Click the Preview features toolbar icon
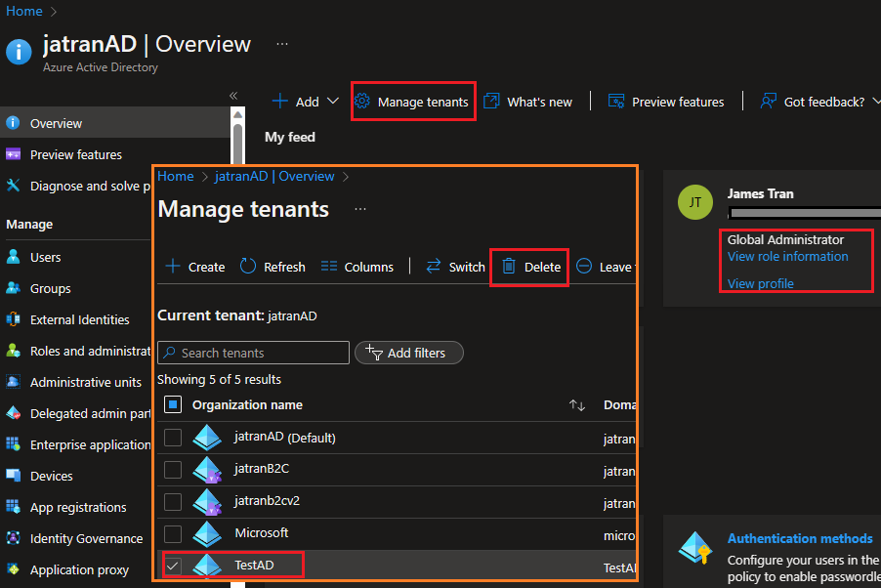 click(616, 102)
